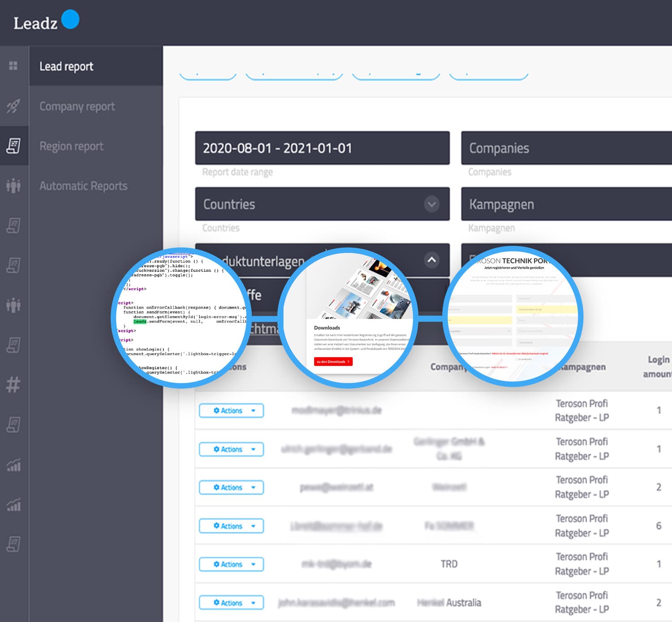Collapse the Produktunterlagen filter panel

tap(431, 260)
